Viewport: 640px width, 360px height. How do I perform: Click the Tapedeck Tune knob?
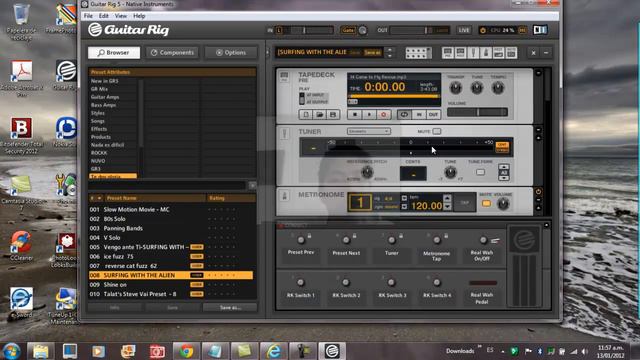tap(477, 87)
